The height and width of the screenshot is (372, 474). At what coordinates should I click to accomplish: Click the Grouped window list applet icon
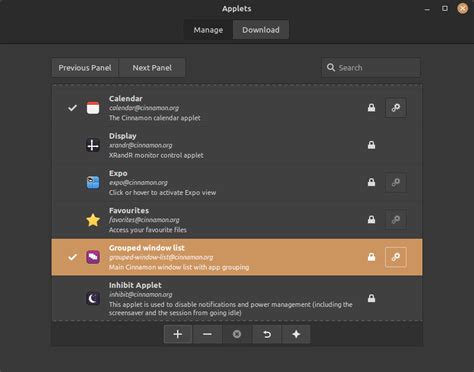[x=93, y=257]
